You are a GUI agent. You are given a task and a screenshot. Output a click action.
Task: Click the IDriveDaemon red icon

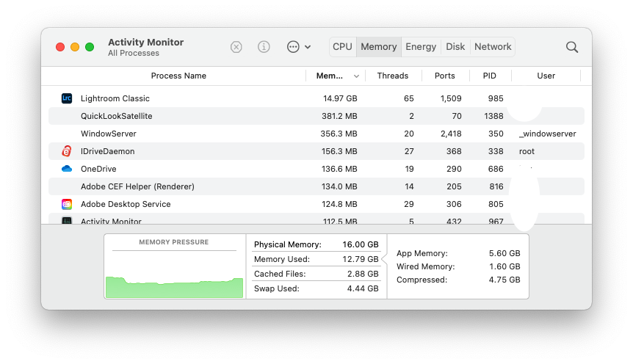click(67, 151)
